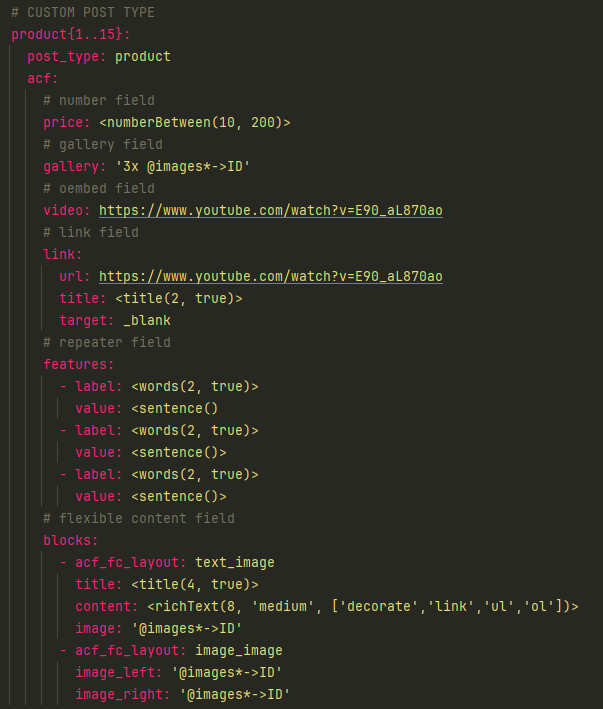Click the features key

pos(78,364)
